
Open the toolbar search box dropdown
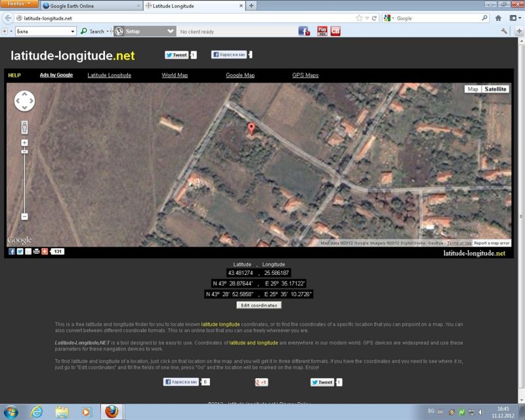(73, 31)
